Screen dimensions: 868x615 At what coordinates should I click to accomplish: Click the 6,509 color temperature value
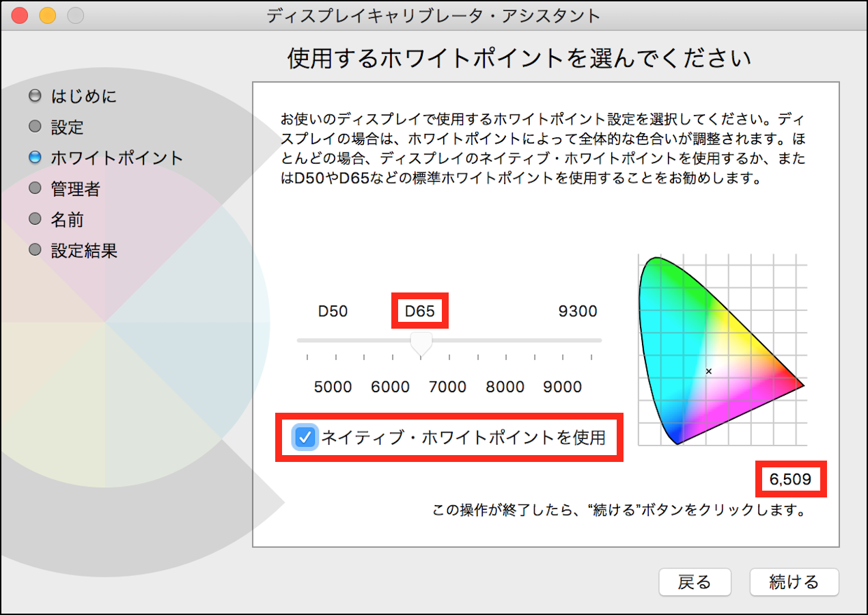point(791,480)
